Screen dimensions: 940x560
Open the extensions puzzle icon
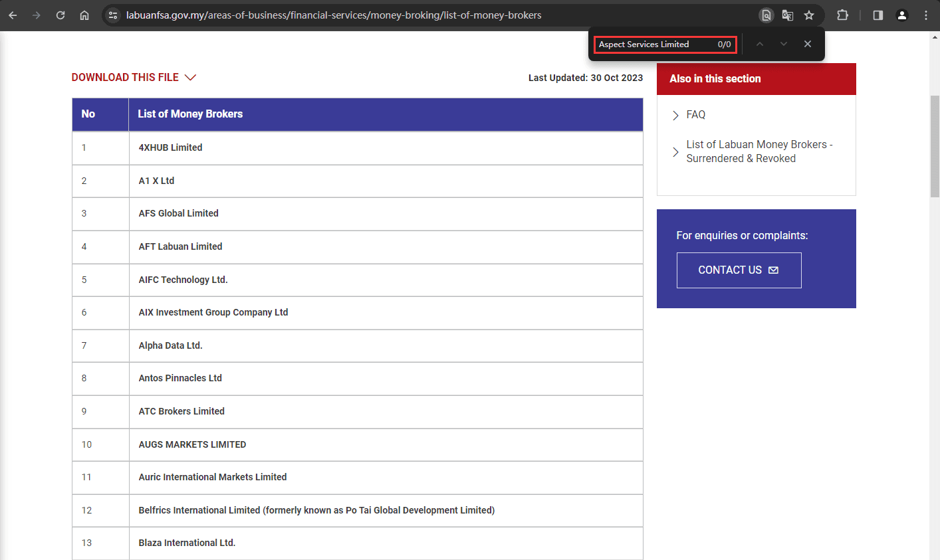pyautogui.click(x=842, y=15)
